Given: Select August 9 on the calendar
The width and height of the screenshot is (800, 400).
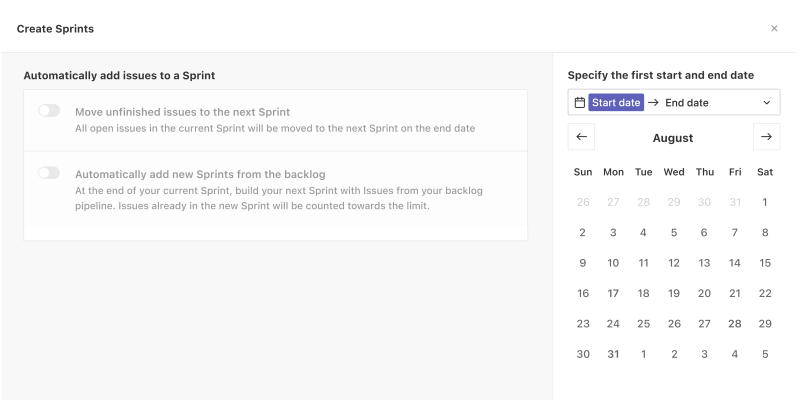Looking at the screenshot, I should 583,263.
